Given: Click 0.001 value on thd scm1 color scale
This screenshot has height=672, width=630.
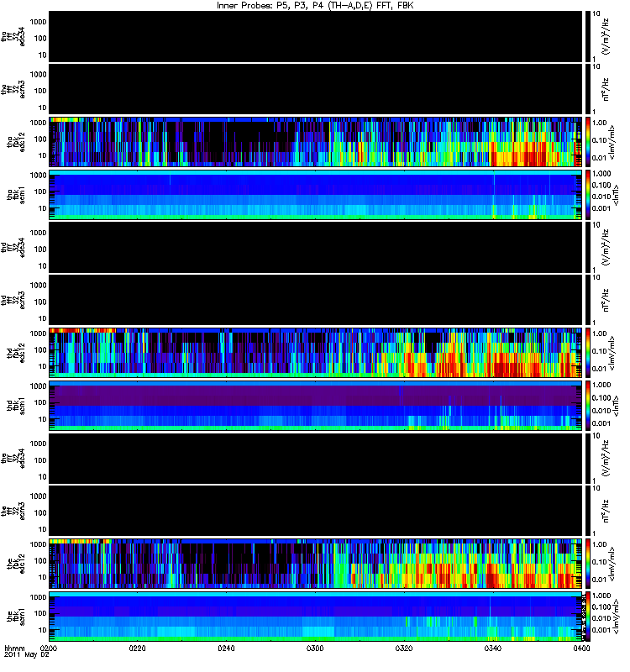Looking at the screenshot, I should tap(601, 423).
